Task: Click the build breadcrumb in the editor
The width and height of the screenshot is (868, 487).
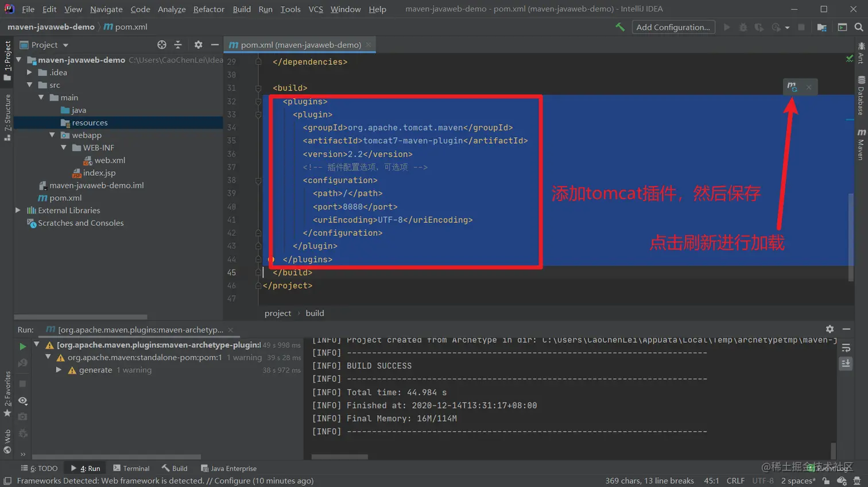Action: tap(315, 313)
